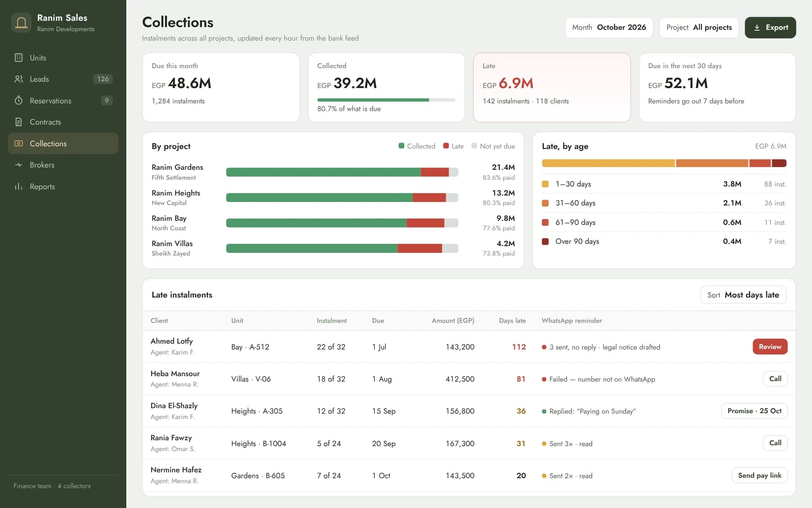Click the Late by age stacked bar
Screen dimensions: 812x508
tap(664, 163)
